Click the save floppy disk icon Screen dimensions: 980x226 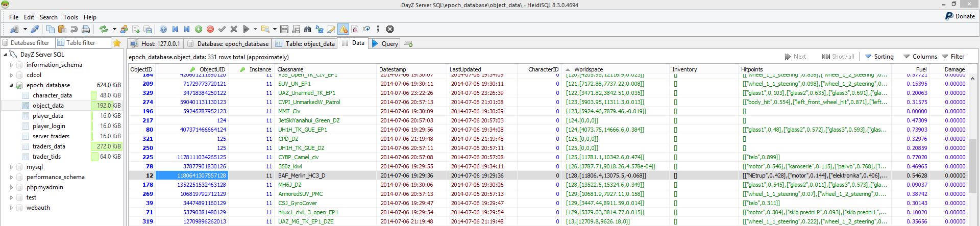coord(284,29)
